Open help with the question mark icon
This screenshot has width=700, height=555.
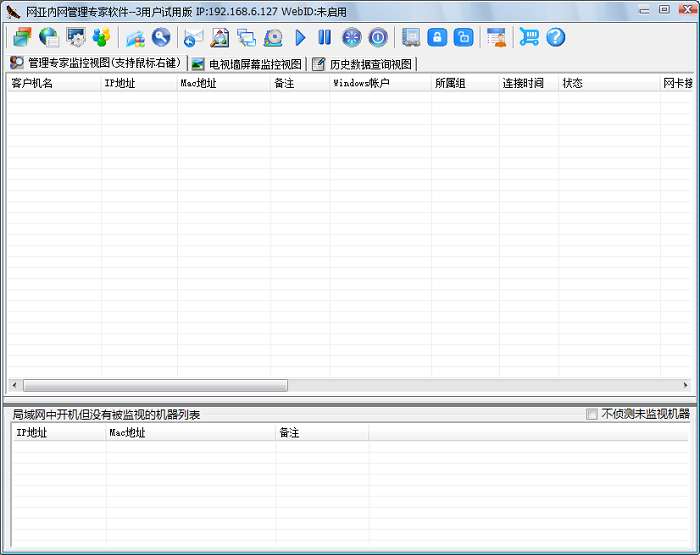pyautogui.click(x=556, y=38)
